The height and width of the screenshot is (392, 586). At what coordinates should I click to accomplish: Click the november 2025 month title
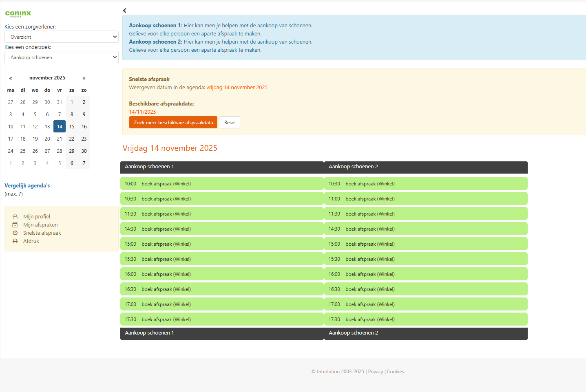point(47,78)
